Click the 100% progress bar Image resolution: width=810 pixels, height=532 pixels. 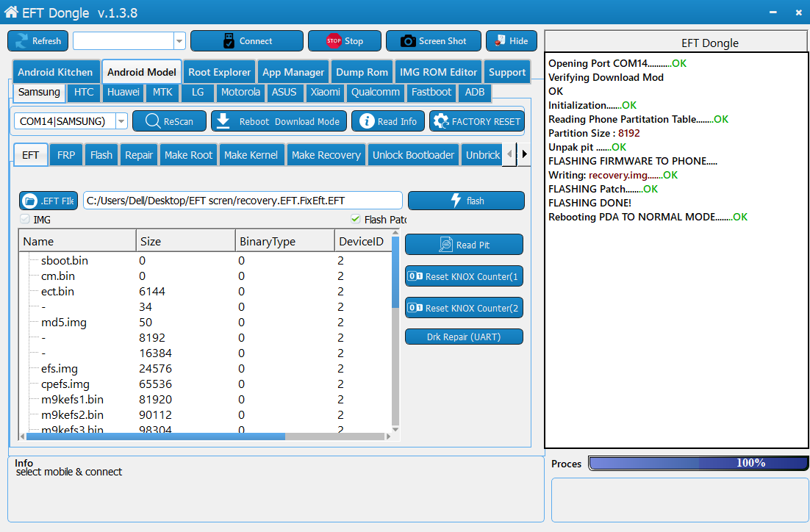coord(698,463)
